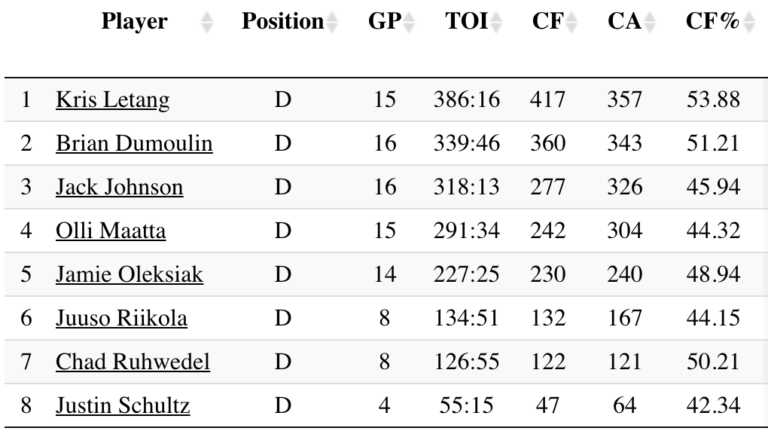
Task: Sort by the TOI column header text
Action: click(466, 22)
